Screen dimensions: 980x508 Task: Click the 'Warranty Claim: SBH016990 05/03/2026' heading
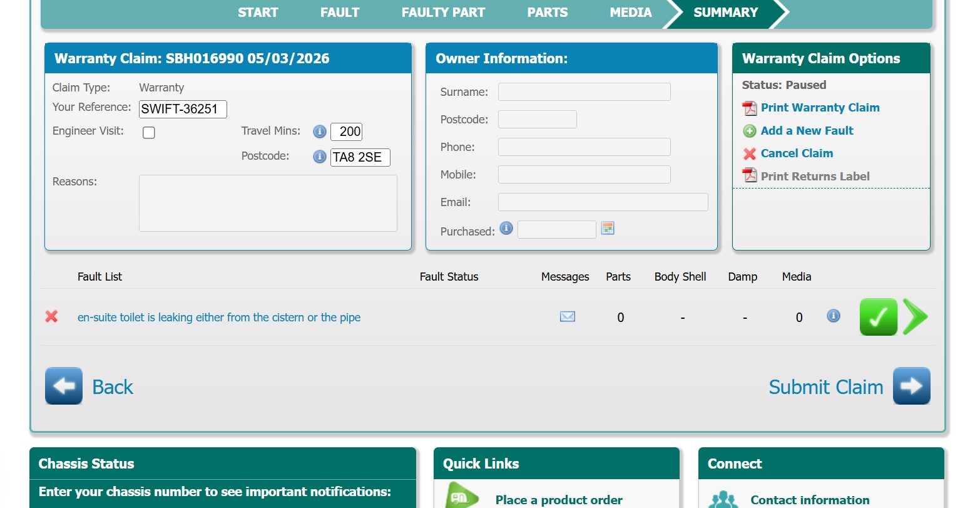pos(192,59)
